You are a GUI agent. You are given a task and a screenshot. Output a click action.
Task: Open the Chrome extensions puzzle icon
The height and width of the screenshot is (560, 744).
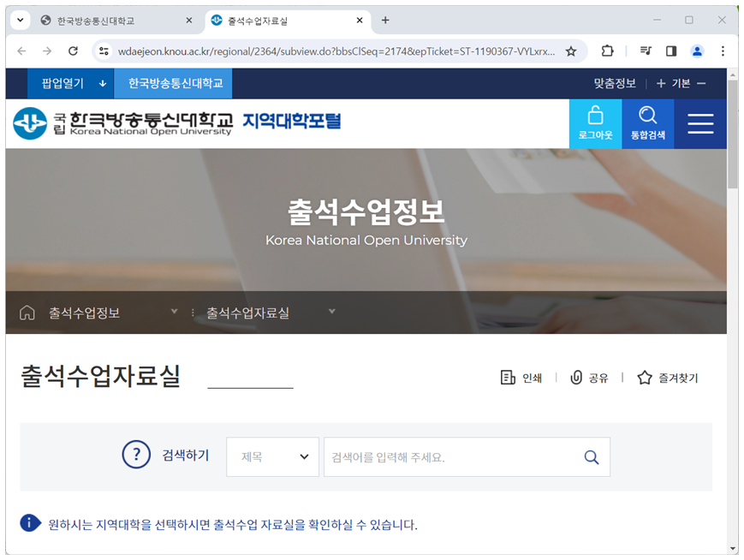607,51
